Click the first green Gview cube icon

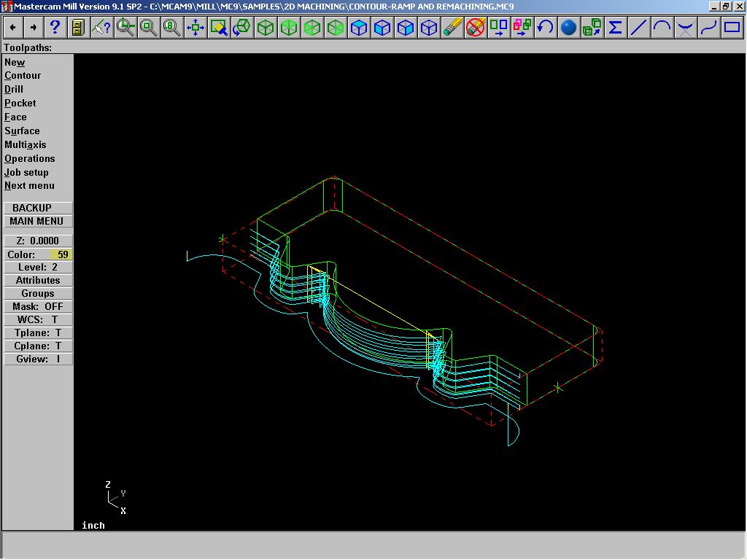click(x=266, y=28)
